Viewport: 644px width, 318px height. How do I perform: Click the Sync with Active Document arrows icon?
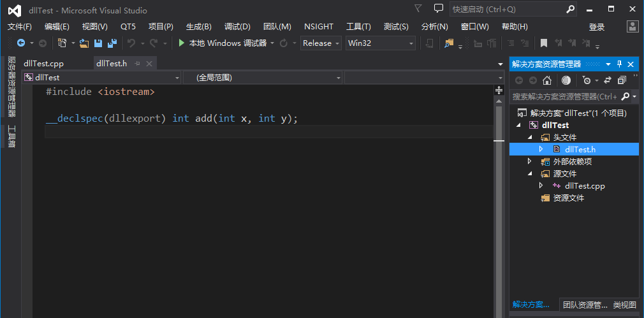click(x=608, y=80)
